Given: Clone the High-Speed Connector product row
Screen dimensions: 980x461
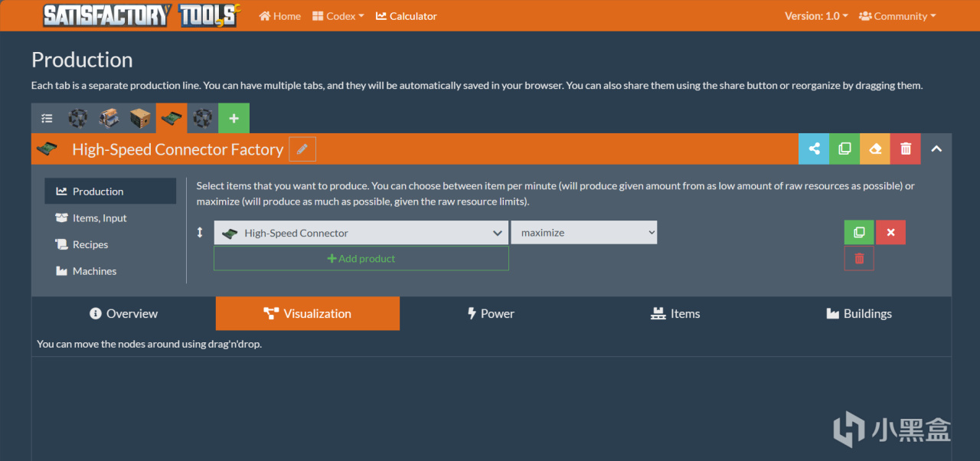Looking at the screenshot, I should pos(859,233).
